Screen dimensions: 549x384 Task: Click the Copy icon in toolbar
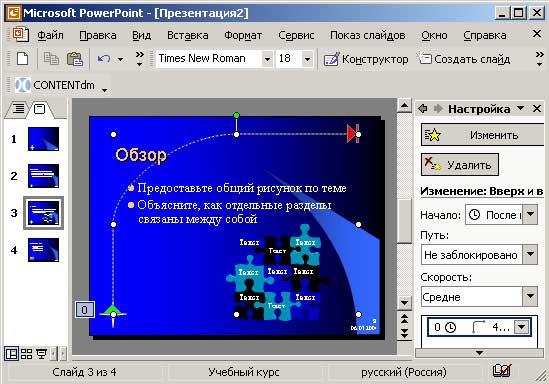pos(51,59)
